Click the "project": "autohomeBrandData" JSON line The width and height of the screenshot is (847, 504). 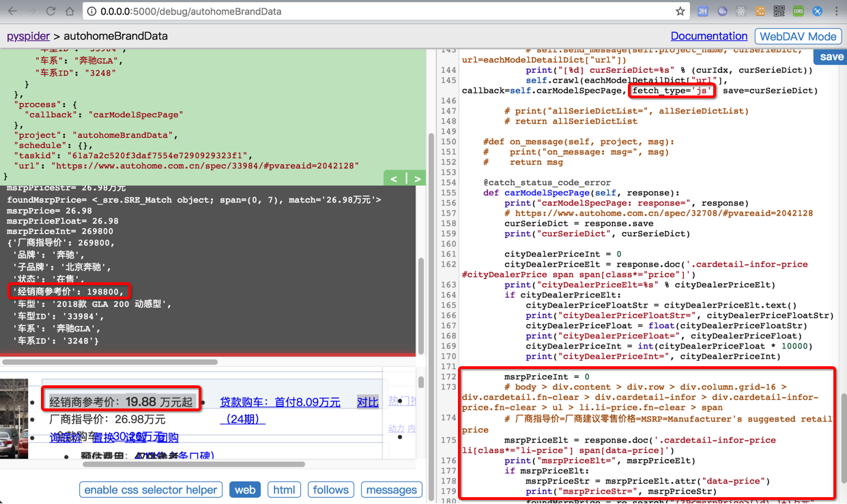coord(96,135)
